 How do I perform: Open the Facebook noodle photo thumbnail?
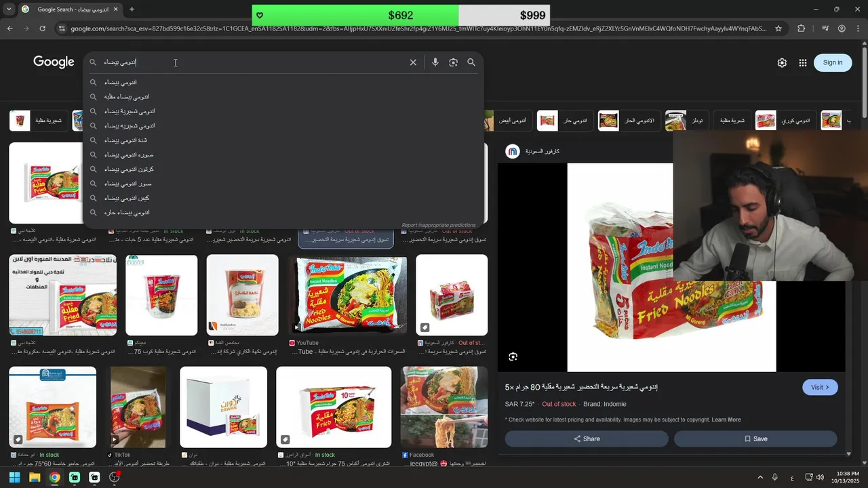point(444,407)
